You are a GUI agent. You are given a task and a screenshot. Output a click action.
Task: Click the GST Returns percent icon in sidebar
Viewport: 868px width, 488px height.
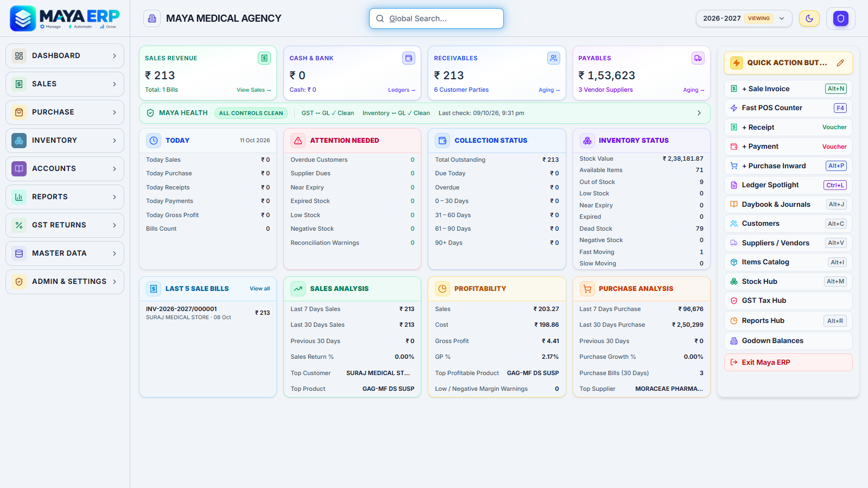(x=19, y=225)
